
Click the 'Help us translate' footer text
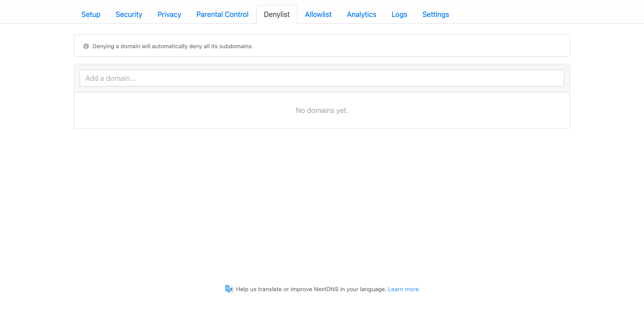pyautogui.click(x=311, y=289)
